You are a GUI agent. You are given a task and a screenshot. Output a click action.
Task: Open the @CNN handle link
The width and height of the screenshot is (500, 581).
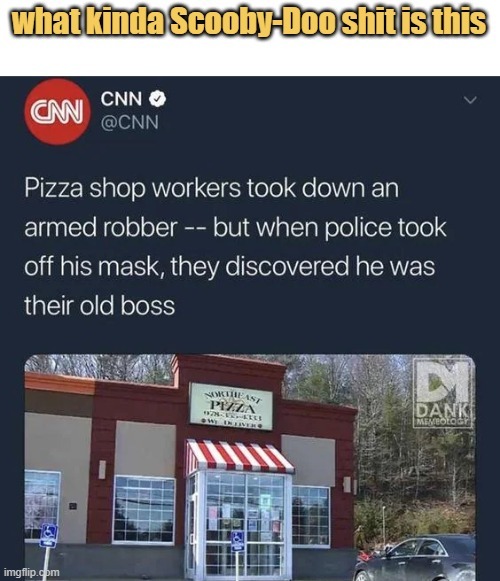point(129,122)
